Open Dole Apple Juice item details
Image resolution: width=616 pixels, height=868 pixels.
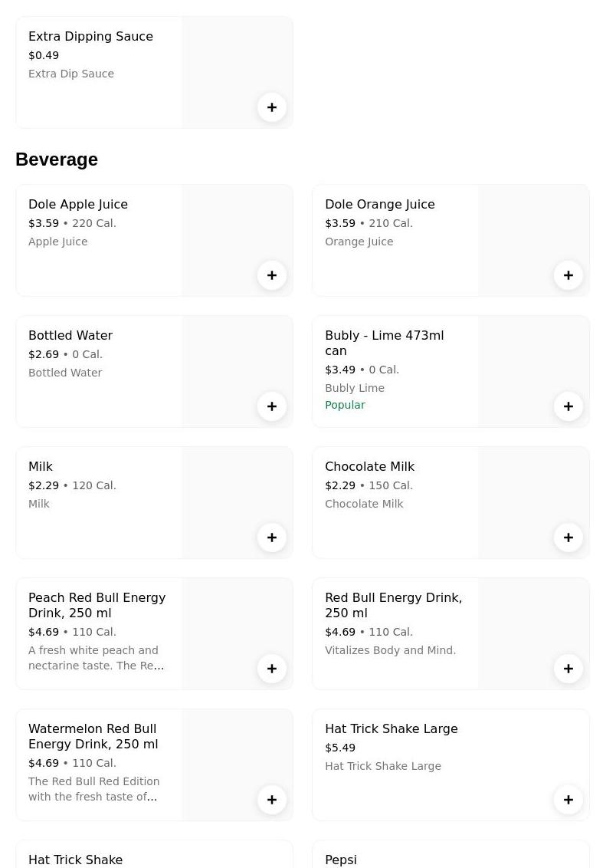coord(78,205)
